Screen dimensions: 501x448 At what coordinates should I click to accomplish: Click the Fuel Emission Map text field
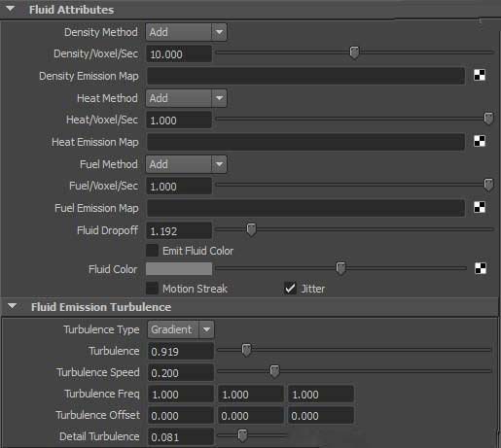tap(305, 208)
